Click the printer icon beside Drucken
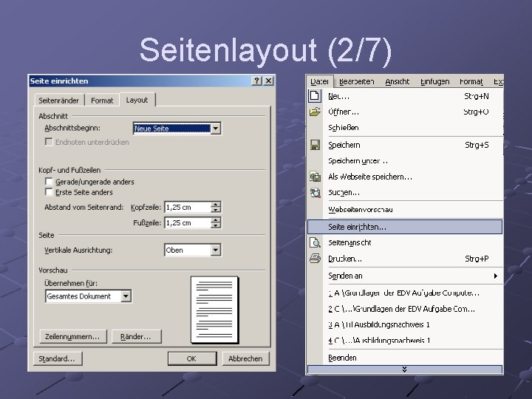The height and width of the screenshot is (399, 532). (x=315, y=259)
